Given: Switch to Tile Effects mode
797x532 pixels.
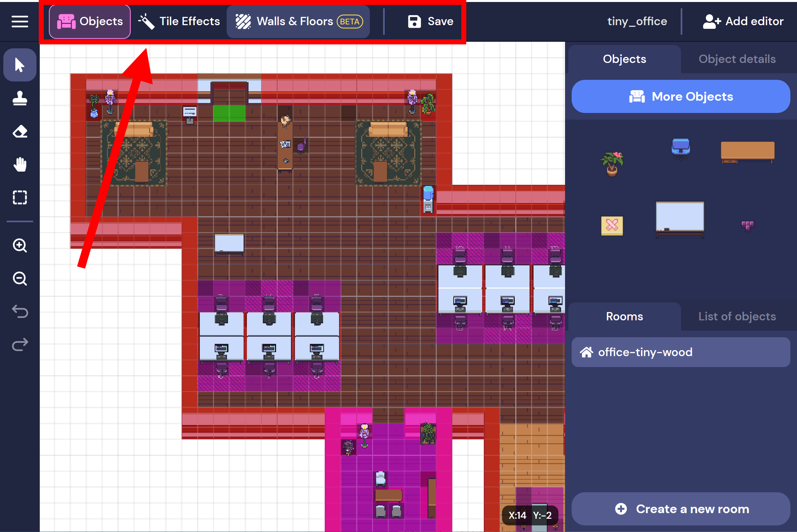Looking at the screenshot, I should (179, 22).
